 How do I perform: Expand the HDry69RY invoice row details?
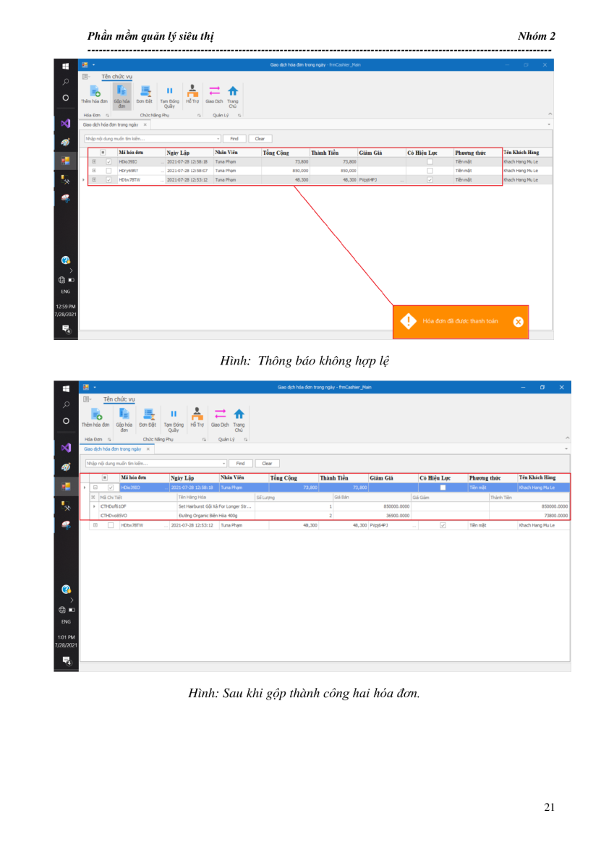[93, 171]
